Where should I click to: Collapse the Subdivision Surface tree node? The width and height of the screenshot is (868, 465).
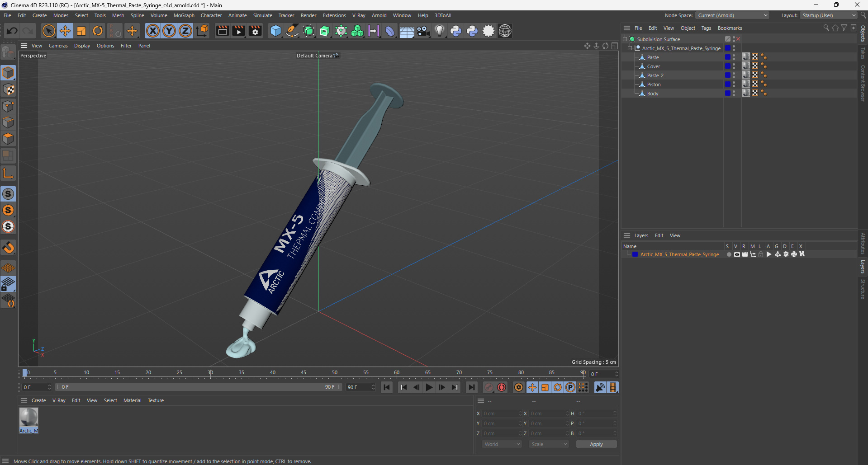[x=625, y=39]
